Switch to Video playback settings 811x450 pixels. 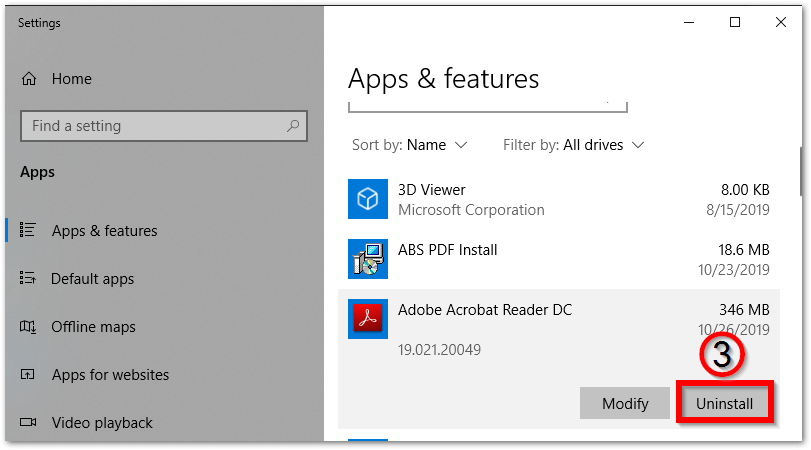[x=102, y=423]
